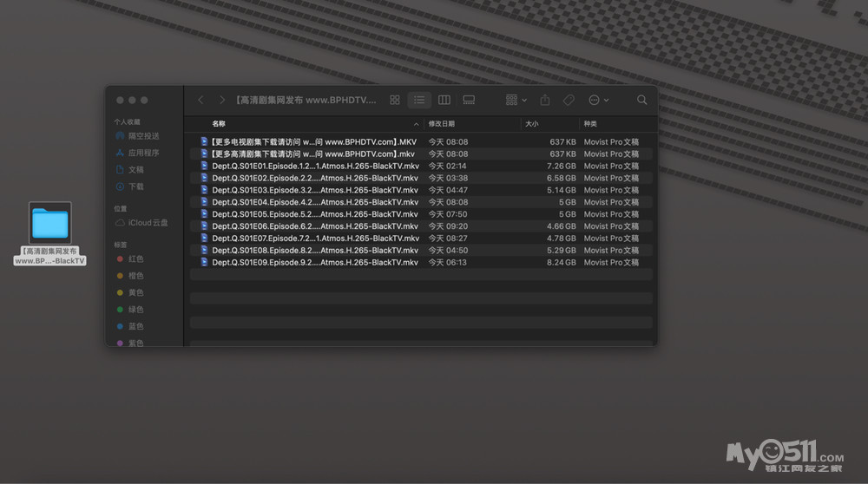Select the list view toggle

pyautogui.click(x=419, y=101)
